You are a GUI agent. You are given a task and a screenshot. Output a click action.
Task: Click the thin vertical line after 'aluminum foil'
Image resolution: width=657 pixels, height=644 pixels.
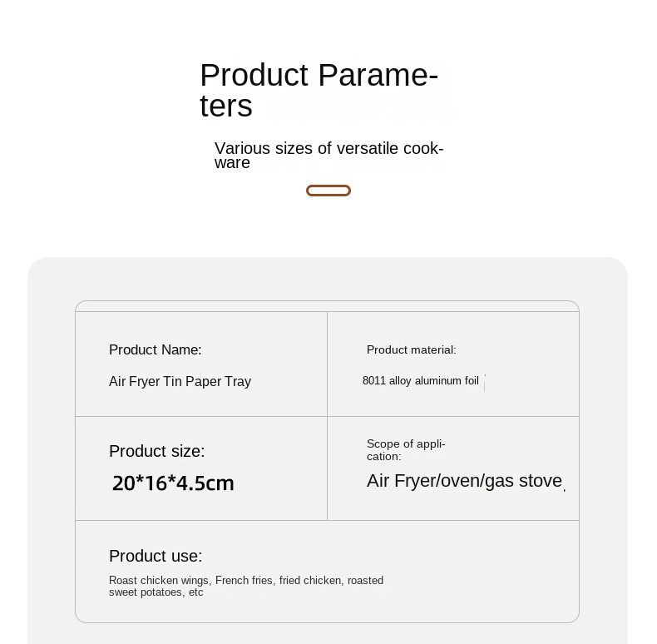pyautogui.click(x=484, y=382)
